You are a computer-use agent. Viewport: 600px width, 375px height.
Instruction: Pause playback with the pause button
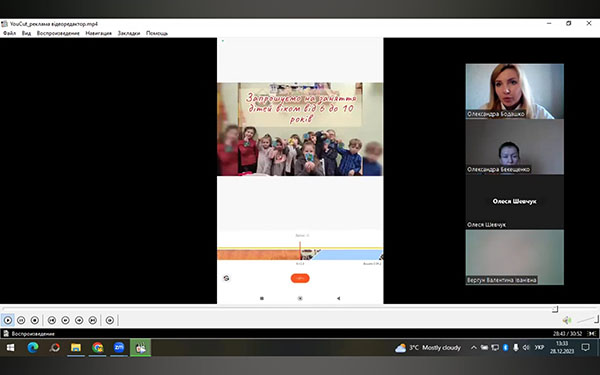[x=21, y=320]
